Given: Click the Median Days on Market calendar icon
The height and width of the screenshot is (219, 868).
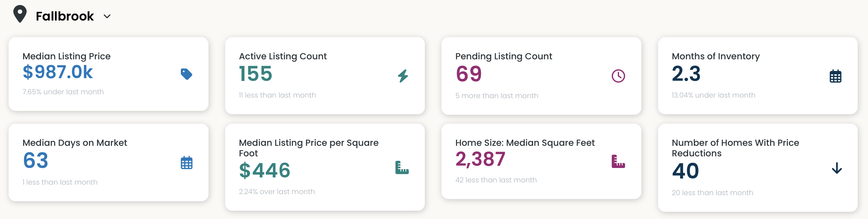Looking at the screenshot, I should click(x=186, y=163).
